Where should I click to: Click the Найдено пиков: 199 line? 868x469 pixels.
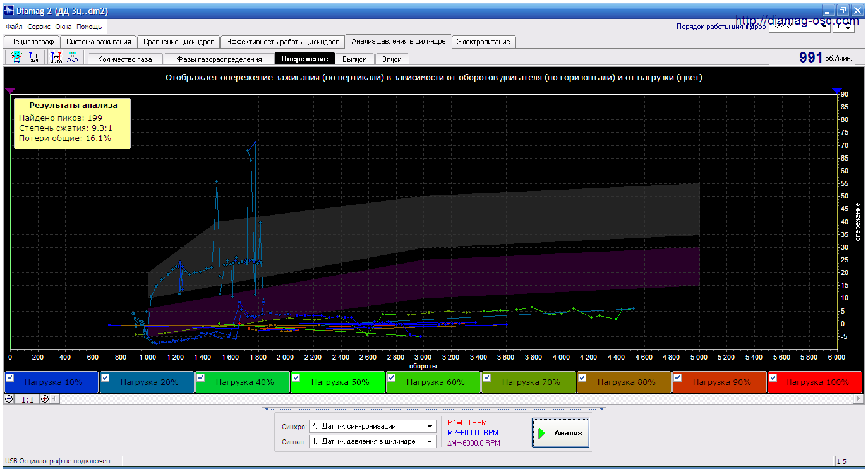tap(61, 118)
